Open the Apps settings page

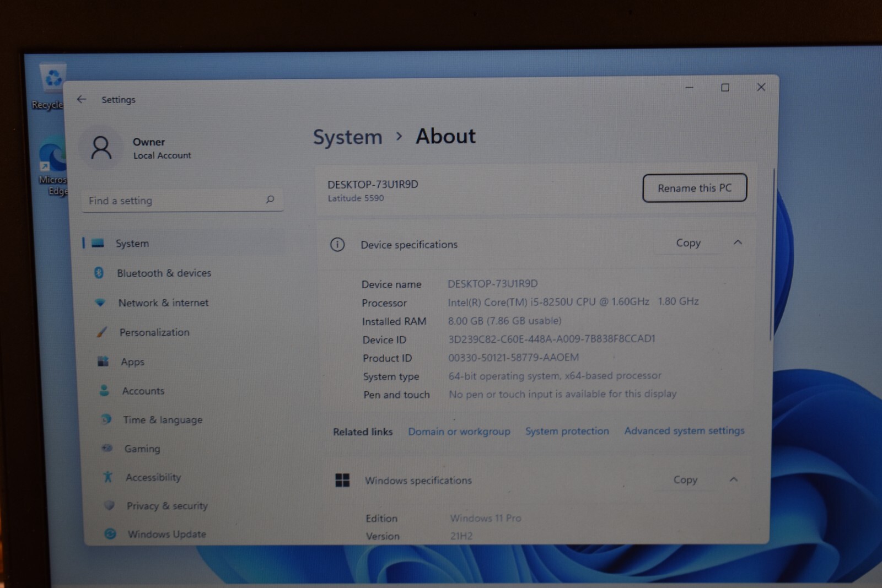coord(132,362)
